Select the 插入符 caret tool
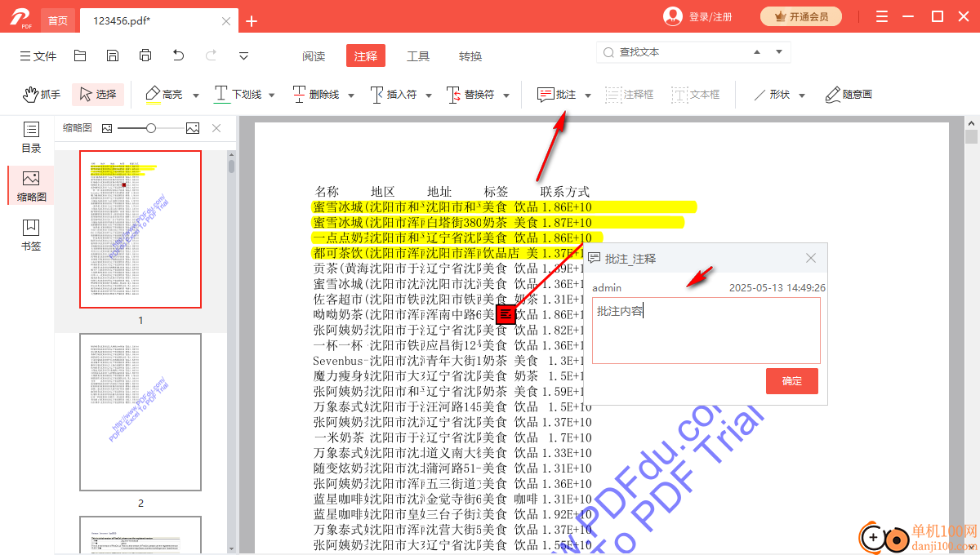Viewport: 980px width, 555px height. coord(393,95)
